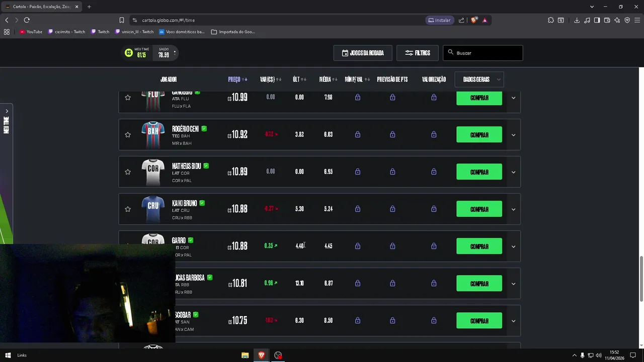Buy Kaiki Bruno with Comprar button
Image resolution: width=644 pixels, height=362 pixels.
(x=479, y=209)
